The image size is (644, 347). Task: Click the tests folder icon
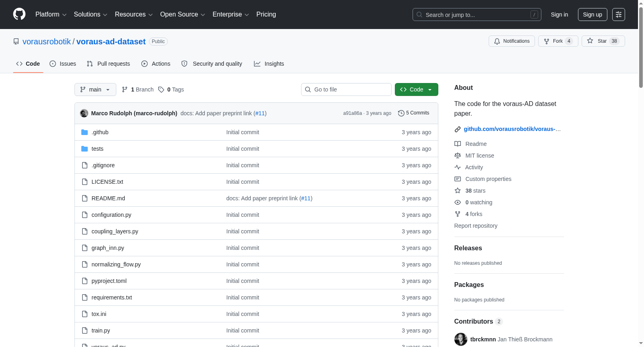point(85,149)
